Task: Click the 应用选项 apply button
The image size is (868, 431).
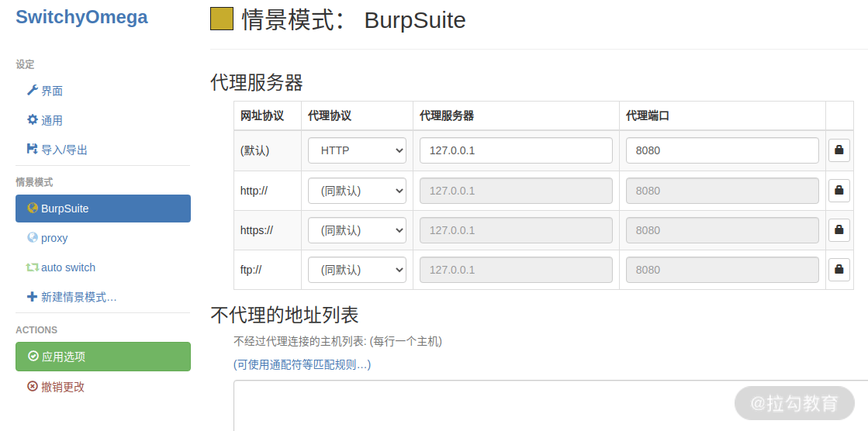Action: click(x=103, y=357)
